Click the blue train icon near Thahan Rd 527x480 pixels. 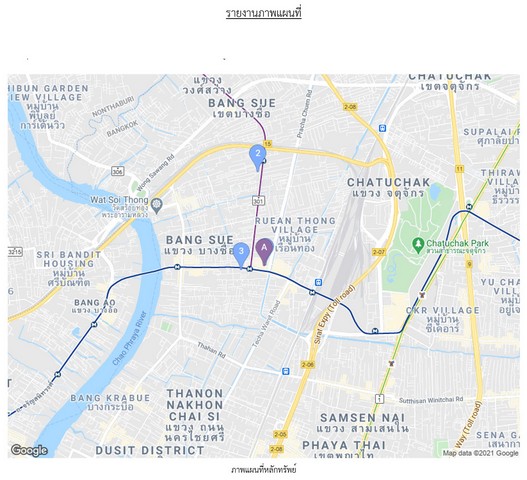click(x=286, y=371)
